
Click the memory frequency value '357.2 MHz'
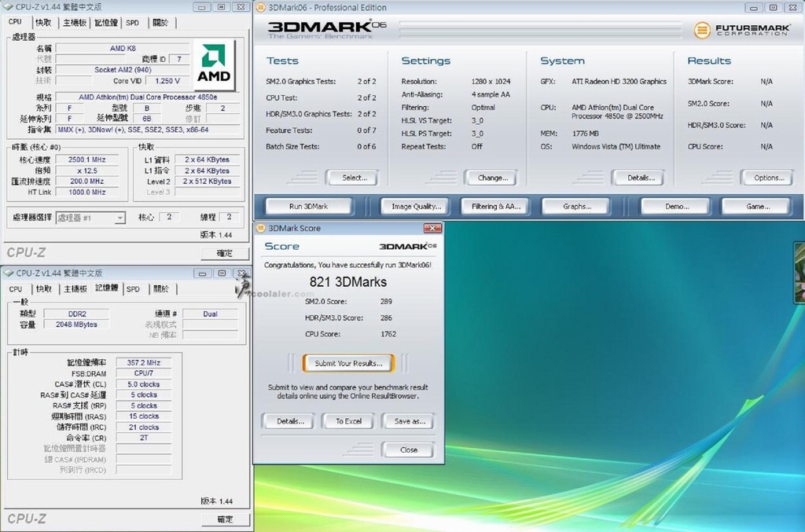[x=144, y=363]
